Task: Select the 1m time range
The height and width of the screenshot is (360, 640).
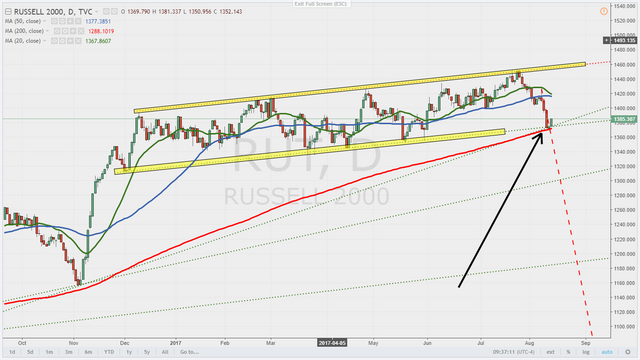Action: point(49,352)
